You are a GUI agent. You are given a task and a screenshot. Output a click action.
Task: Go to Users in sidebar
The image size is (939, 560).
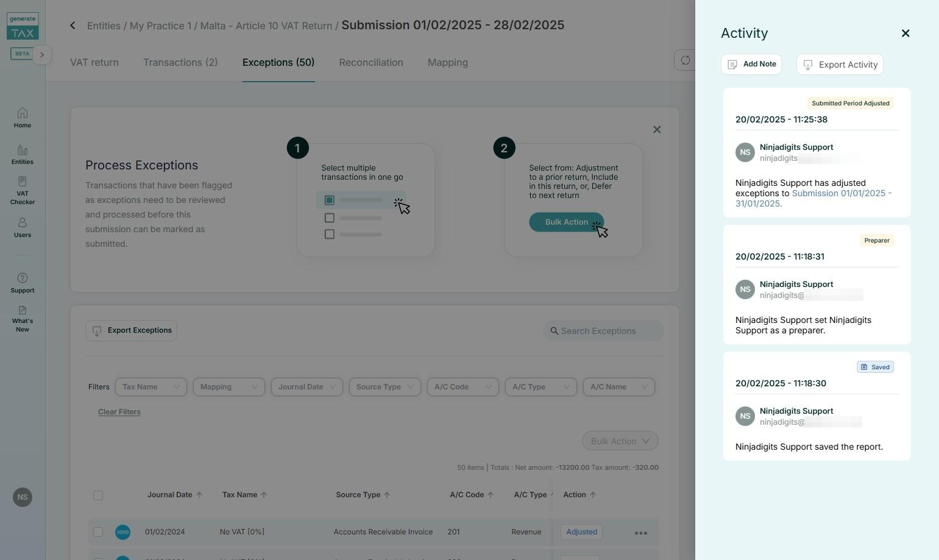(23, 227)
